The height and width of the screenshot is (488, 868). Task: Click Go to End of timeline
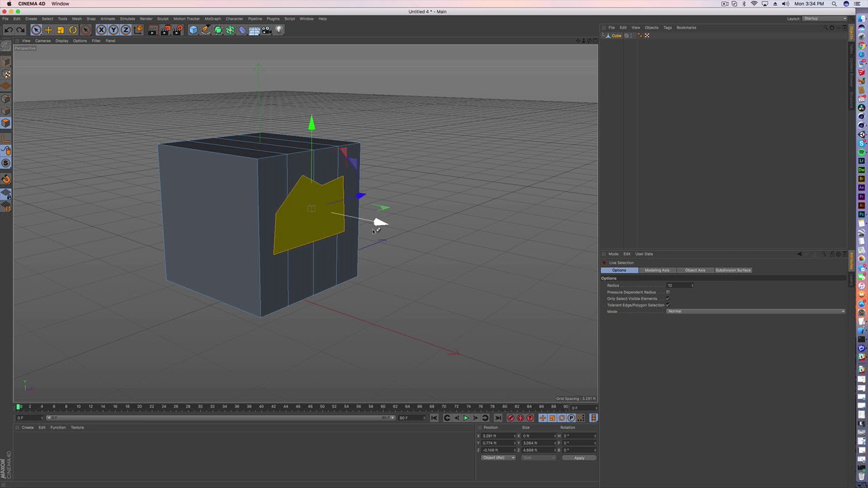click(x=498, y=418)
